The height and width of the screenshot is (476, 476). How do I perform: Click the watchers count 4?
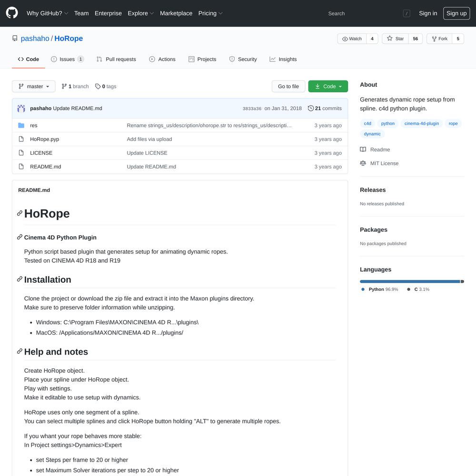pos(372,39)
